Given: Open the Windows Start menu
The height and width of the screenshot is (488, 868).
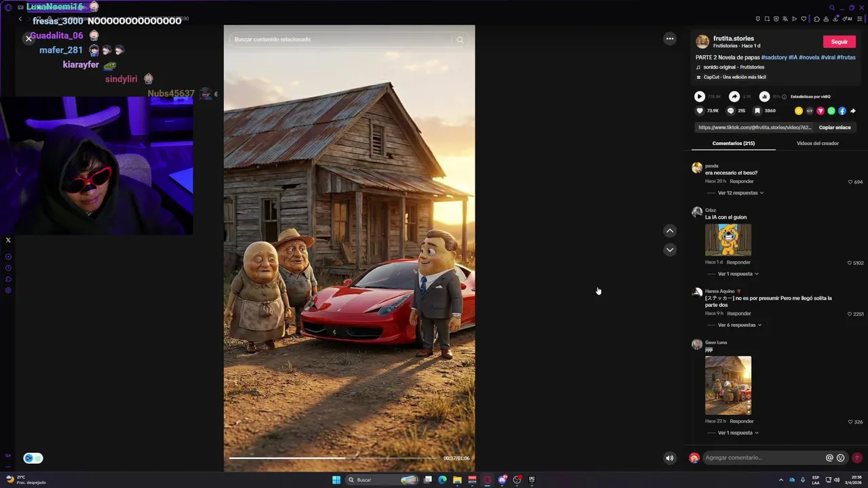Looking at the screenshot, I should tap(336, 480).
